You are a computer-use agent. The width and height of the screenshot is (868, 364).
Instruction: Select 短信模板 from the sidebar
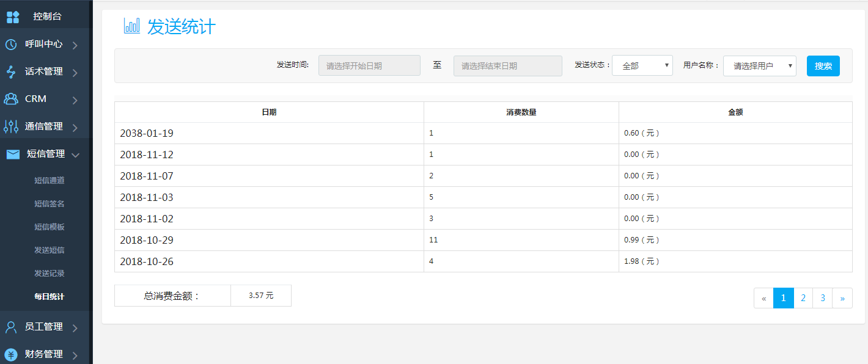coord(50,227)
